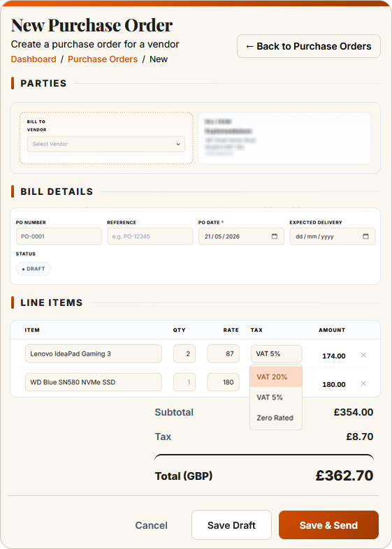
Task: Click the £362.70 total value
Action: click(344, 476)
